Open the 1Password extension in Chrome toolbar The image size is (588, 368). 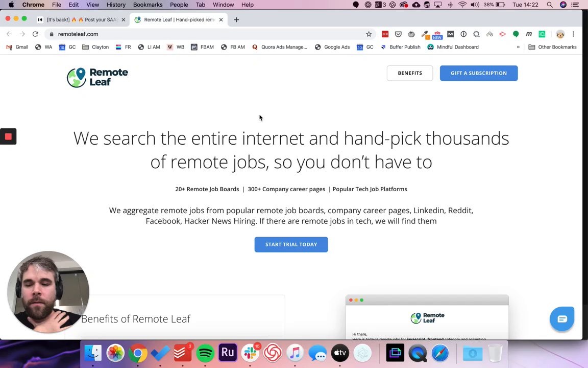(463, 34)
